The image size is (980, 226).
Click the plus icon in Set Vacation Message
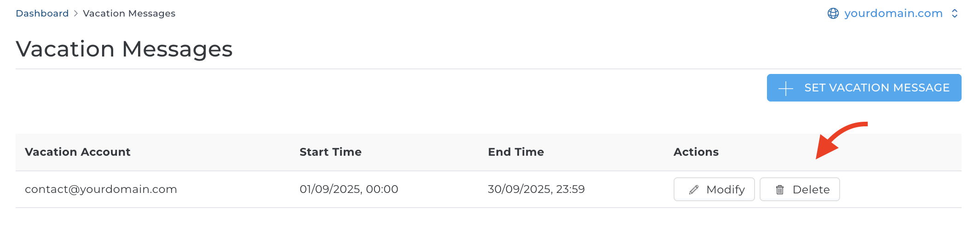coord(786,88)
